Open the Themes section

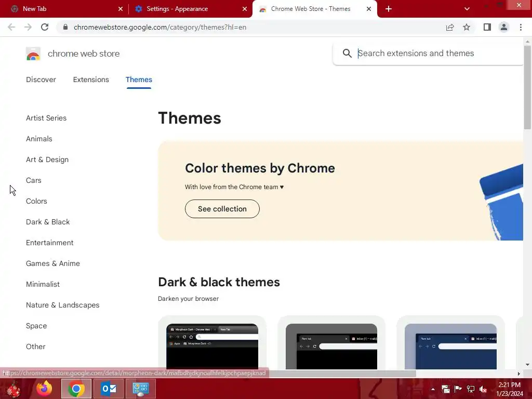[x=139, y=79]
